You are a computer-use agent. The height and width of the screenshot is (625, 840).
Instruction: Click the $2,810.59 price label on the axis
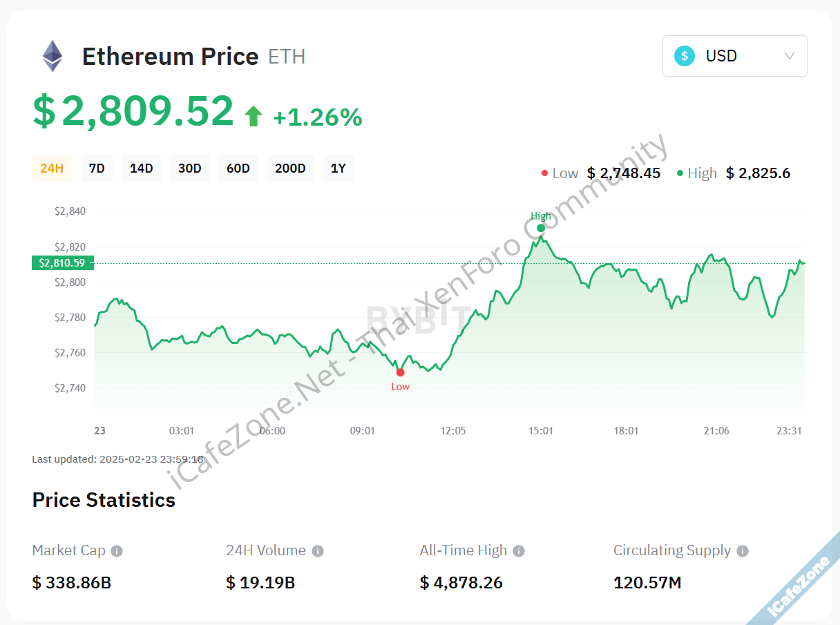click(x=63, y=262)
